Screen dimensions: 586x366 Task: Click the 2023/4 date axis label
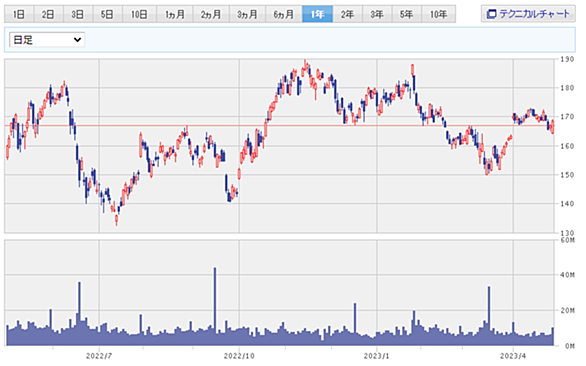pyautogui.click(x=513, y=356)
